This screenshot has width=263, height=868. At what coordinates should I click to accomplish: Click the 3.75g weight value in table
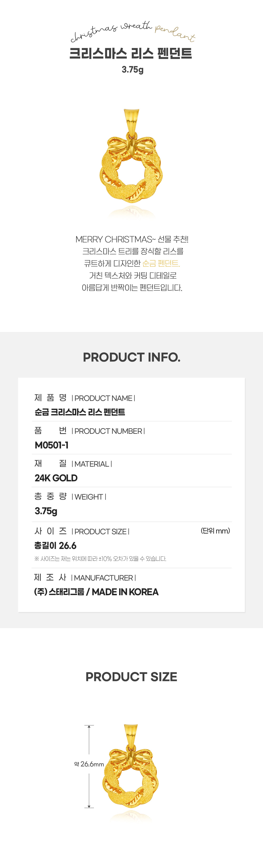coord(46,511)
